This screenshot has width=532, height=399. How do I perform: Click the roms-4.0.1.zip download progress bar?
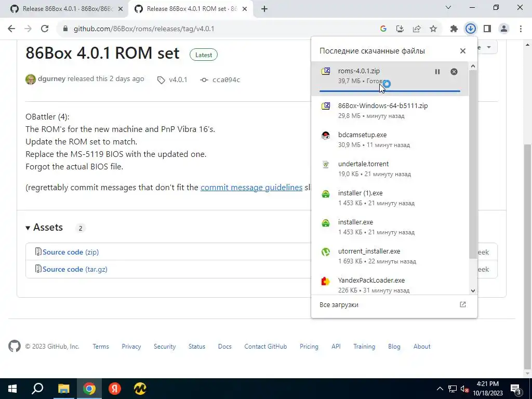390,91
